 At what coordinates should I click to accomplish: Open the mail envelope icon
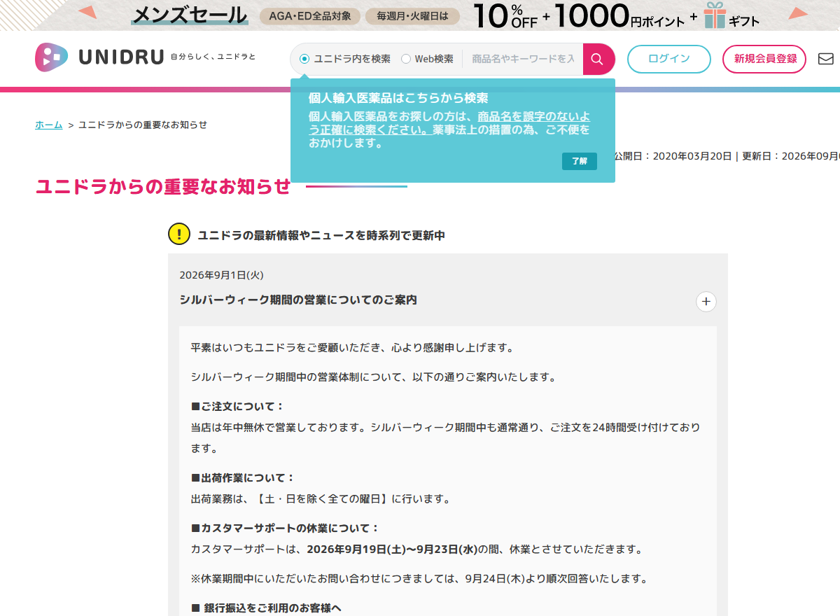[x=826, y=59]
